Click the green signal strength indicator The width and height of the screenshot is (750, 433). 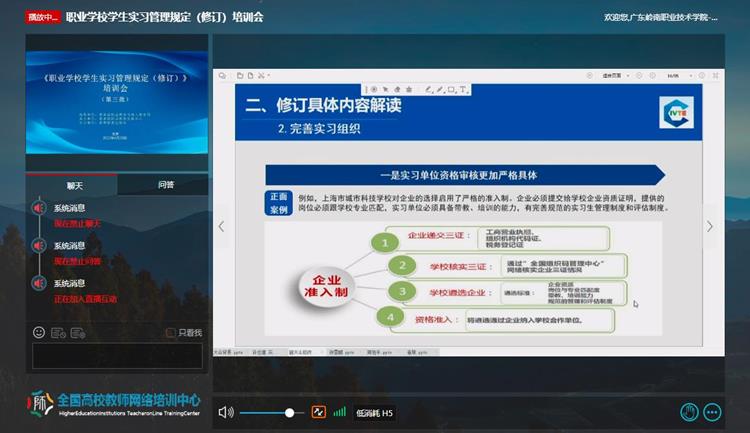click(340, 412)
